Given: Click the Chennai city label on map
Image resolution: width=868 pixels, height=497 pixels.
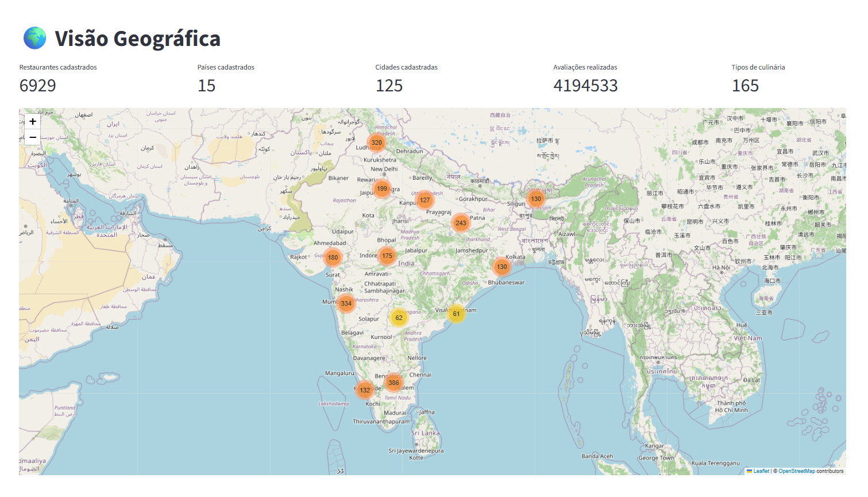Looking at the screenshot, I should [421, 375].
